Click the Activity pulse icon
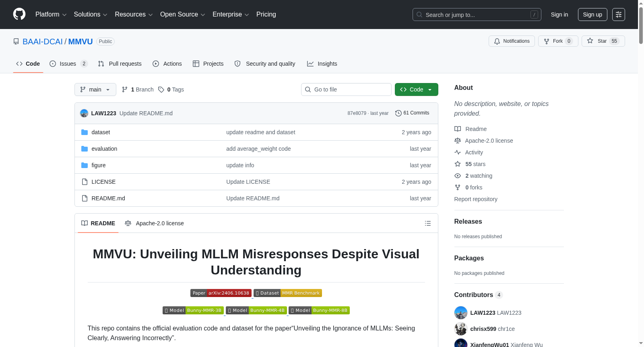The height and width of the screenshot is (347, 644). pyautogui.click(x=458, y=152)
